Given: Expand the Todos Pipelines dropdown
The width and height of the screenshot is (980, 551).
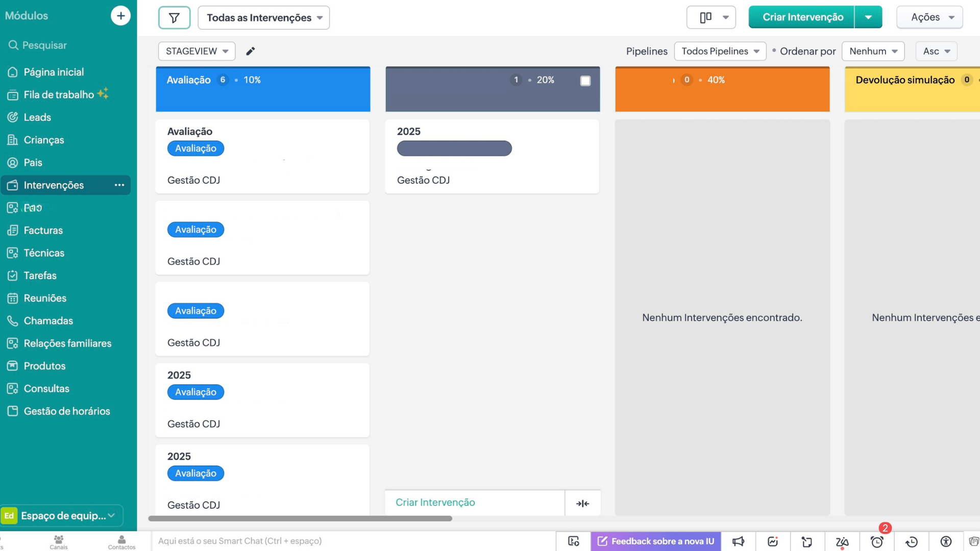Looking at the screenshot, I should tap(720, 51).
